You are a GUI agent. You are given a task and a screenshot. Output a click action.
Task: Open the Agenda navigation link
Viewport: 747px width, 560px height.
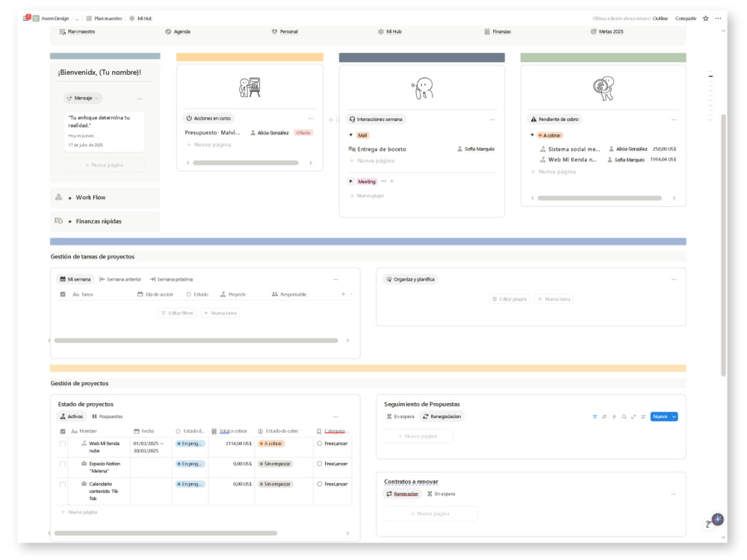[178, 31]
